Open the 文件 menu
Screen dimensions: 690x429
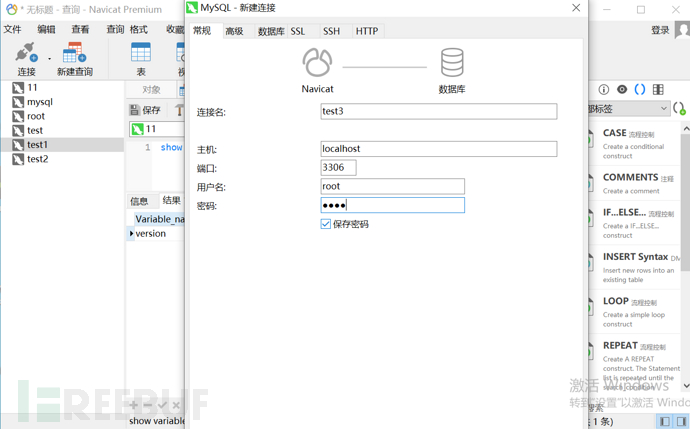12,29
